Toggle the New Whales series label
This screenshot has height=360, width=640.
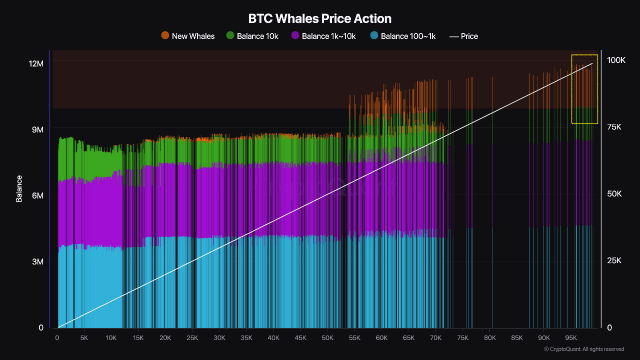193,36
